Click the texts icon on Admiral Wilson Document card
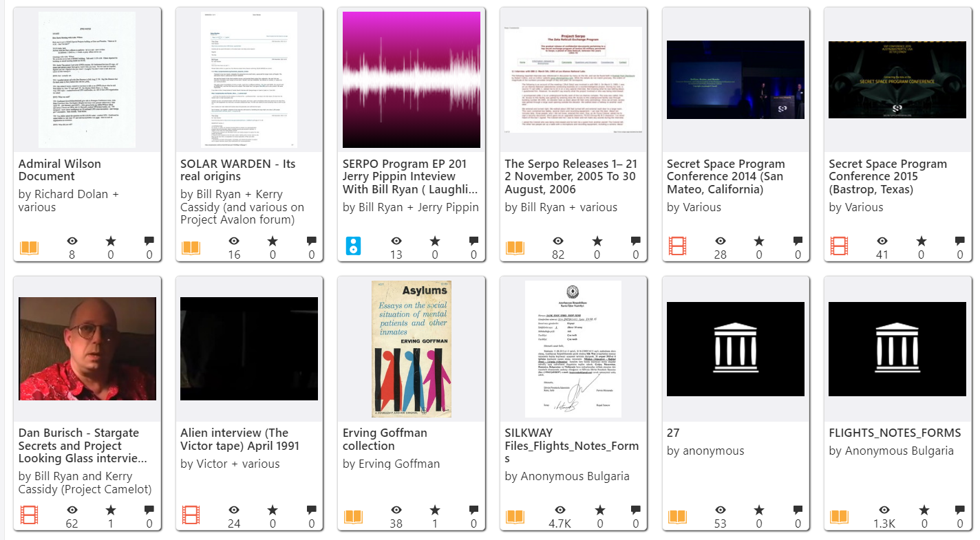This screenshot has height=540, width=980. point(30,246)
